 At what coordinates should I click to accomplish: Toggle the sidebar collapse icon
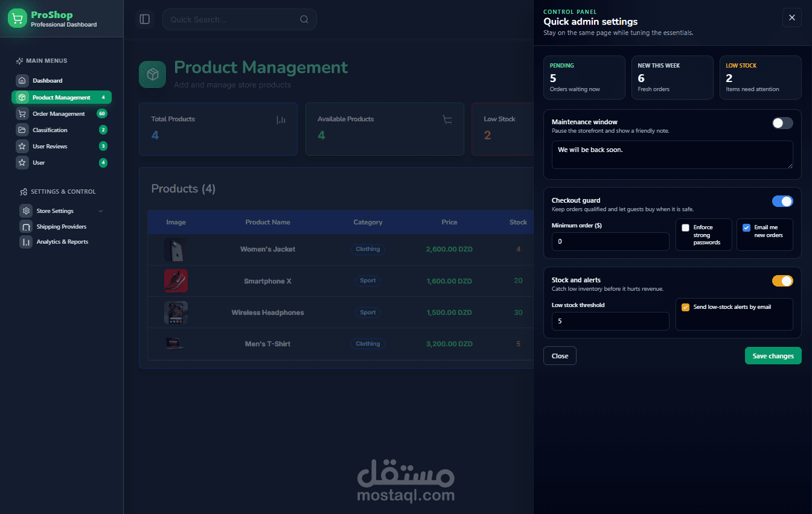[145, 19]
